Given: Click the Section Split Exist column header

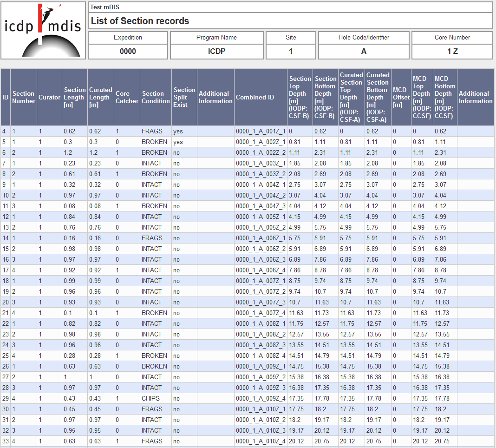Looking at the screenshot, I should point(184,97).
